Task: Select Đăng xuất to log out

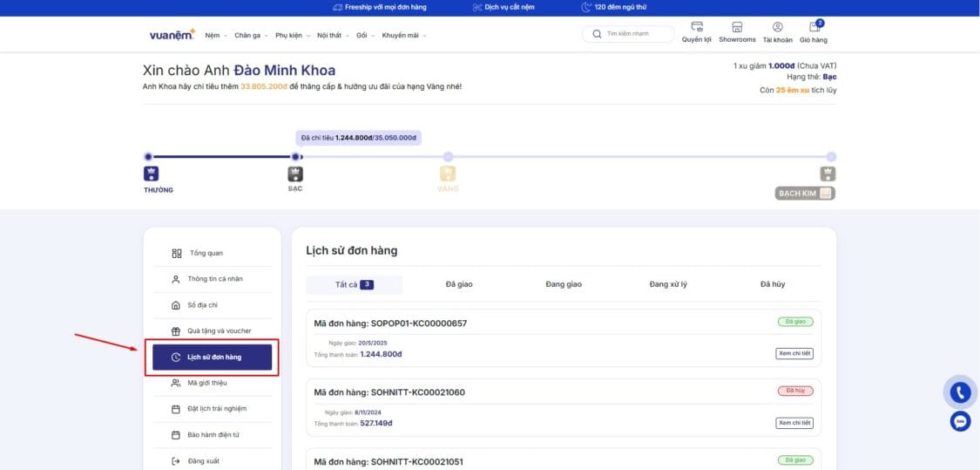Action: pos(204,460)
